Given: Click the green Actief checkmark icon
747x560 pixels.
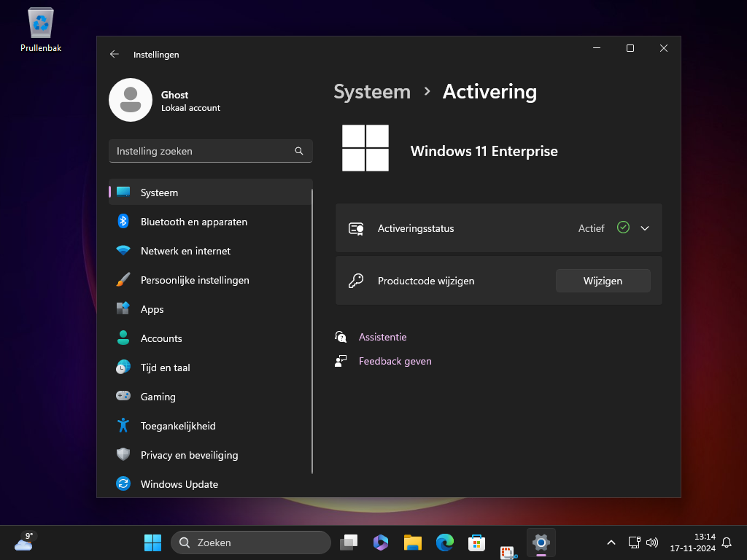Looking at the screenshot, I should pos(623,227).
